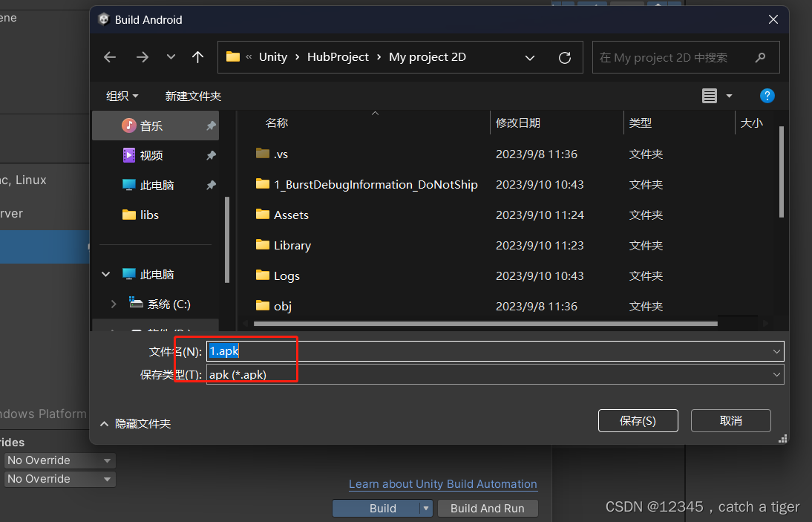Open help with the blue question icon
The width and height of the screenshot is (812, 522).
(767, 96)
